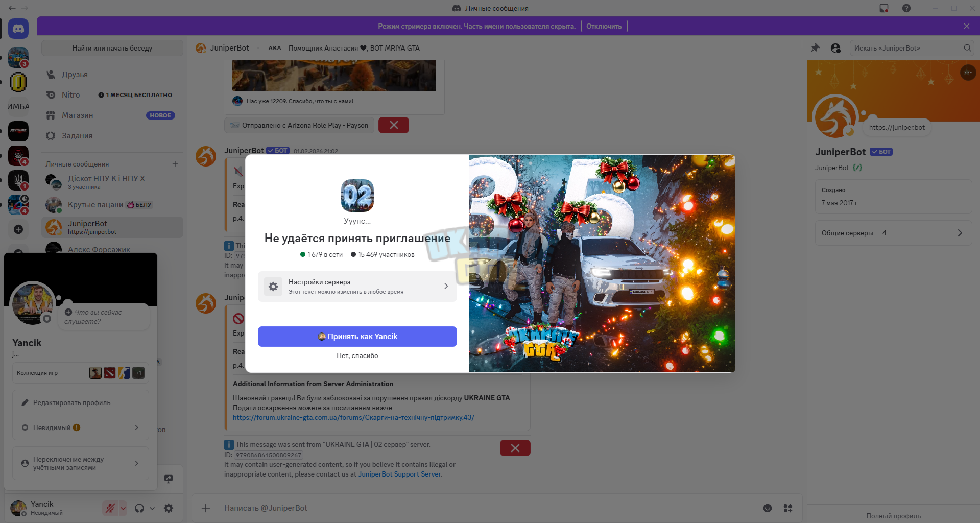Expand the Настройки сервера row chevron
Screen dimensions: 980x523
click(446, 286)
